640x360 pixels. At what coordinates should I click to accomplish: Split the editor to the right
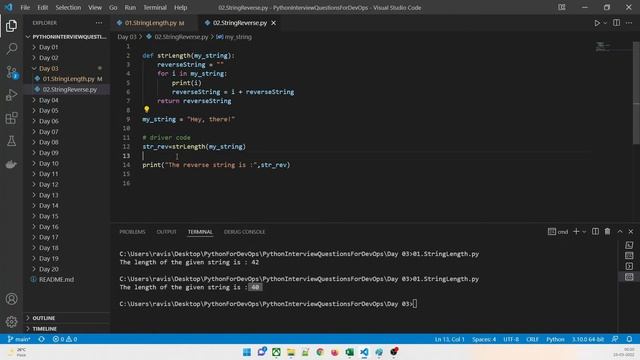pos(616,23)
